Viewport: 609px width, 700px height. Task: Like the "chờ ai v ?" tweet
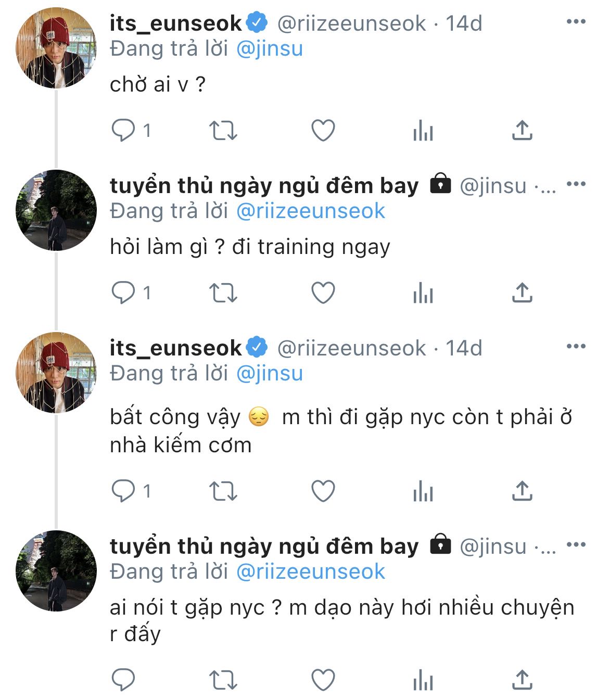coord(323,130)
